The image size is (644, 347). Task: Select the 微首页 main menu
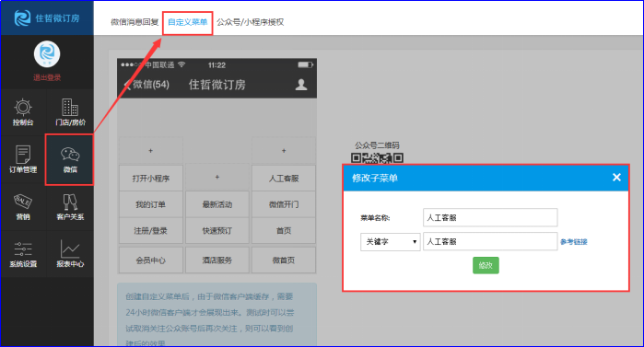(x=284, y=260)
